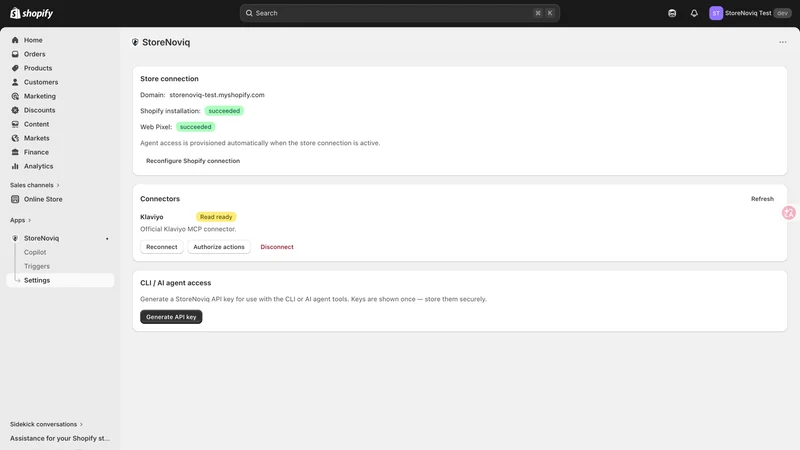This screenshot has width=800, height=450.
Task: Click the Products tag icon
Action: 15,68
